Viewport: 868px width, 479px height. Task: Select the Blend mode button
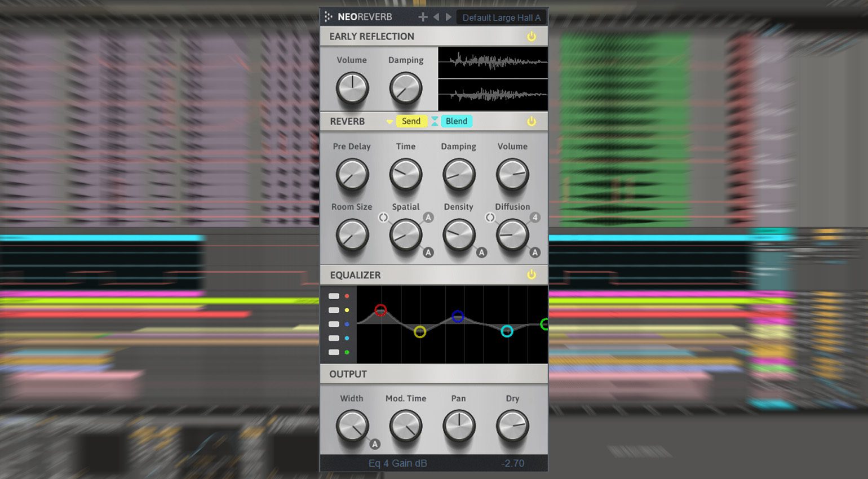(x=456, y=121)
